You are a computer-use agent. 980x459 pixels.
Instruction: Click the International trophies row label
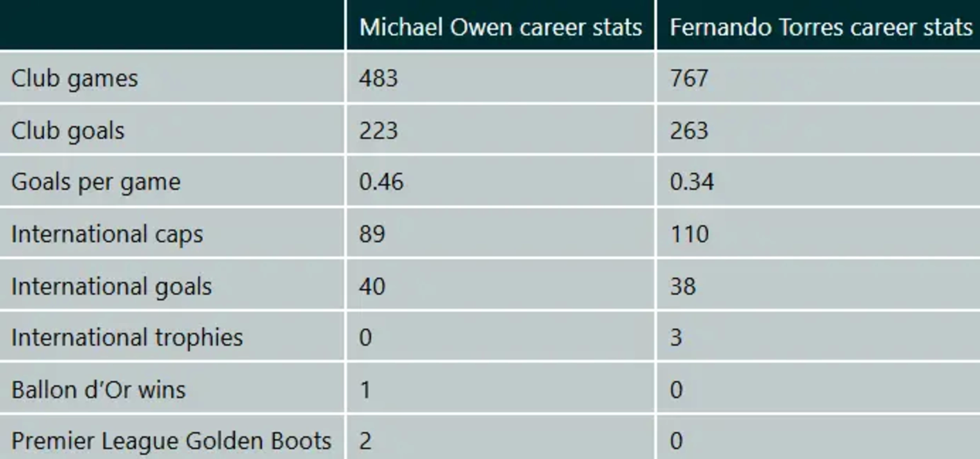(127, 338)
